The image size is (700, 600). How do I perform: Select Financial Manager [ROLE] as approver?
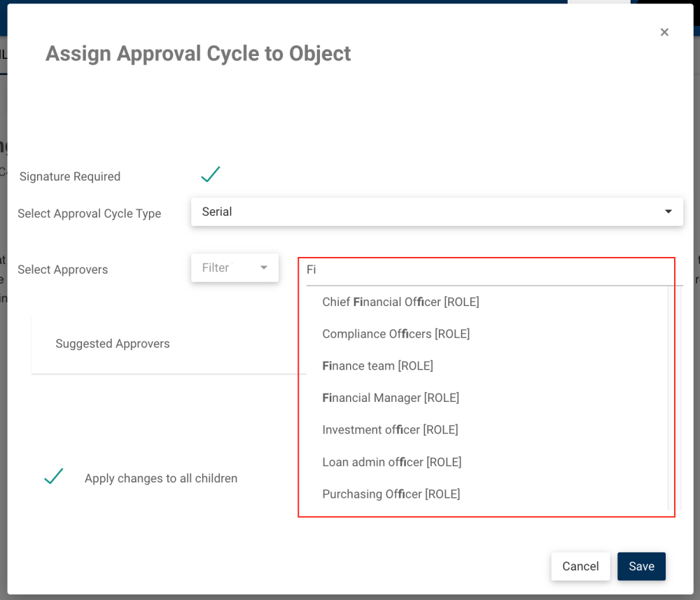[391, 398]
